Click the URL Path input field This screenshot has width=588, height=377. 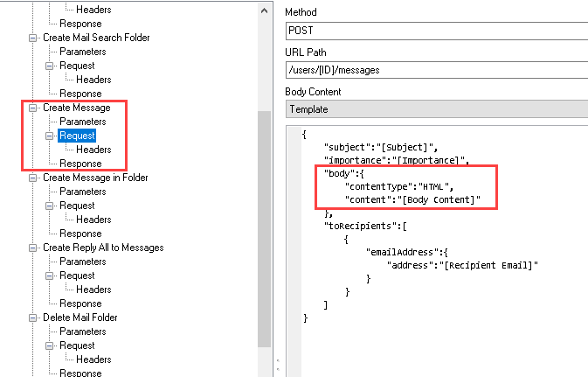436,70
